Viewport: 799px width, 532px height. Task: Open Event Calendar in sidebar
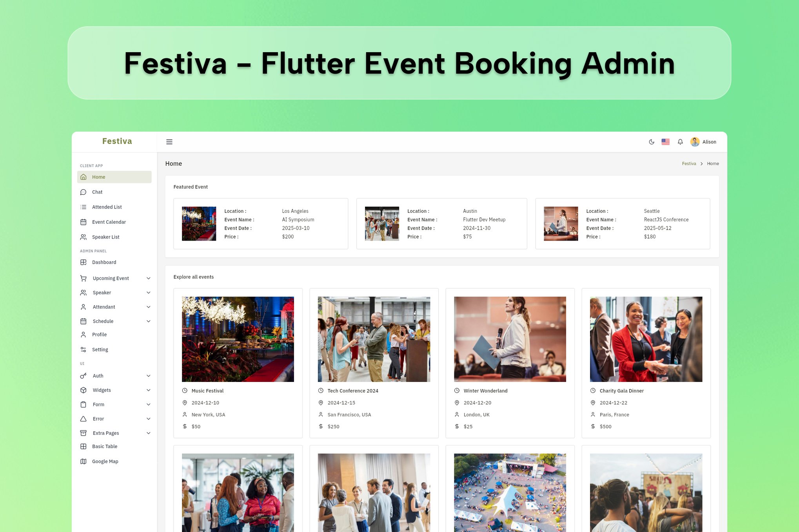(109, 222)
